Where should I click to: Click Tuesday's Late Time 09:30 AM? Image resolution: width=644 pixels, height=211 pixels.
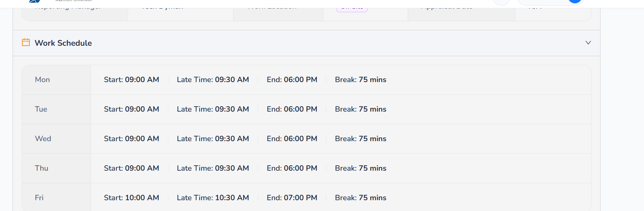232,109
